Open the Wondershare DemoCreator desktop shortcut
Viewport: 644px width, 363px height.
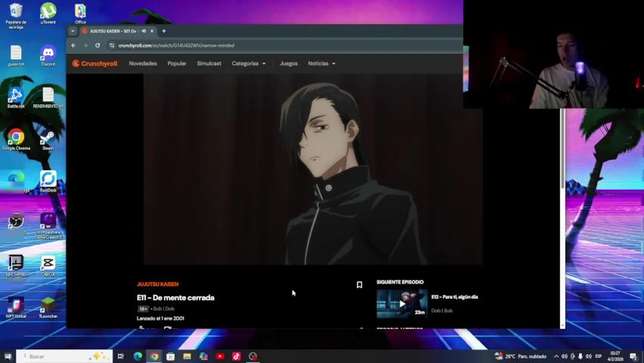(x=48, y=226)
